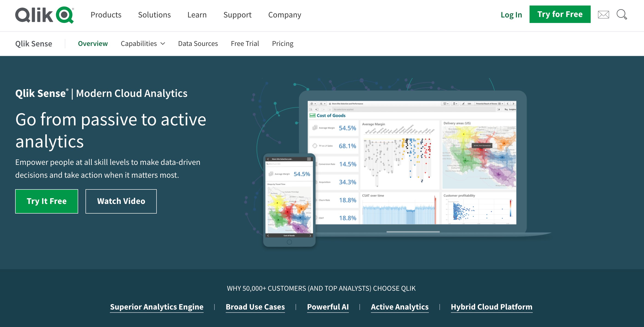Select the Free Trial menu item
Image resolution: width=644 pixels, height=327 pixels.
[x=245, y=43]
